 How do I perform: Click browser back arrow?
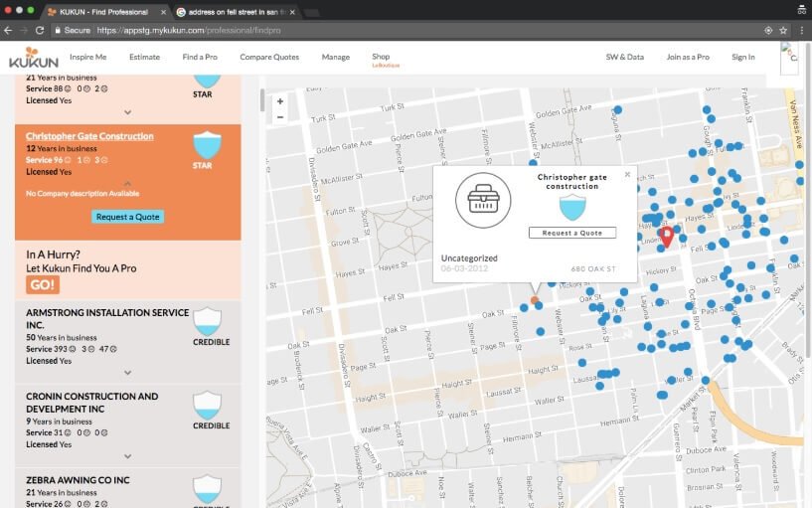8,31
